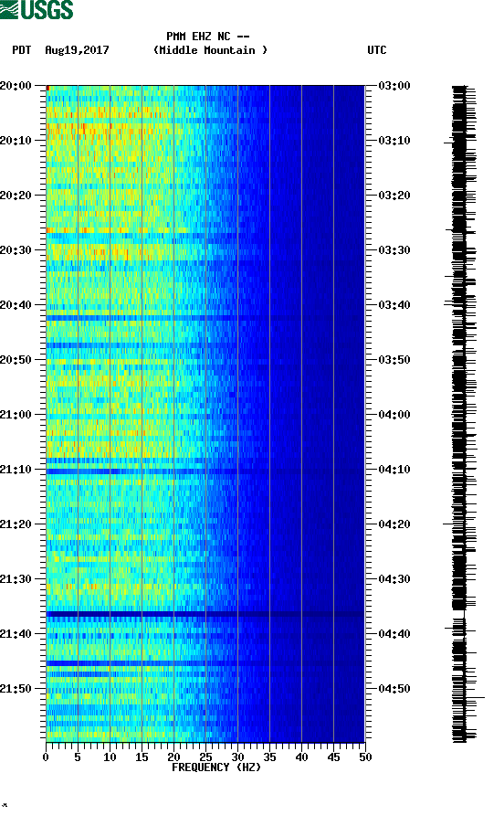Screen dimensions: 504x815
Task: Click the 20:20 PDT time label
Action: coord(16,196)
